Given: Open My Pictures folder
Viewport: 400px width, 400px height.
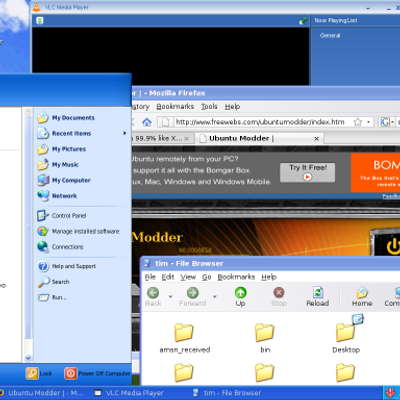Looking at the screenshot, I should [62, 149].
